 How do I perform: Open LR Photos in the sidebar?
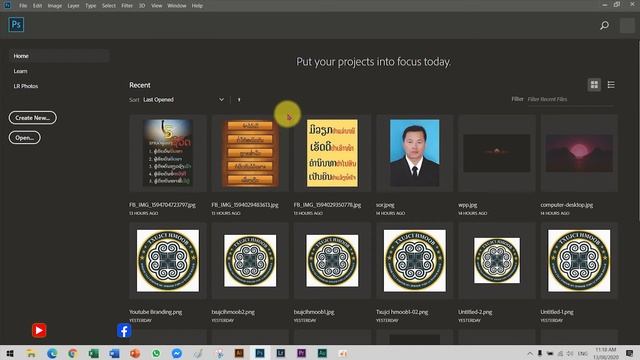[26, 86]
